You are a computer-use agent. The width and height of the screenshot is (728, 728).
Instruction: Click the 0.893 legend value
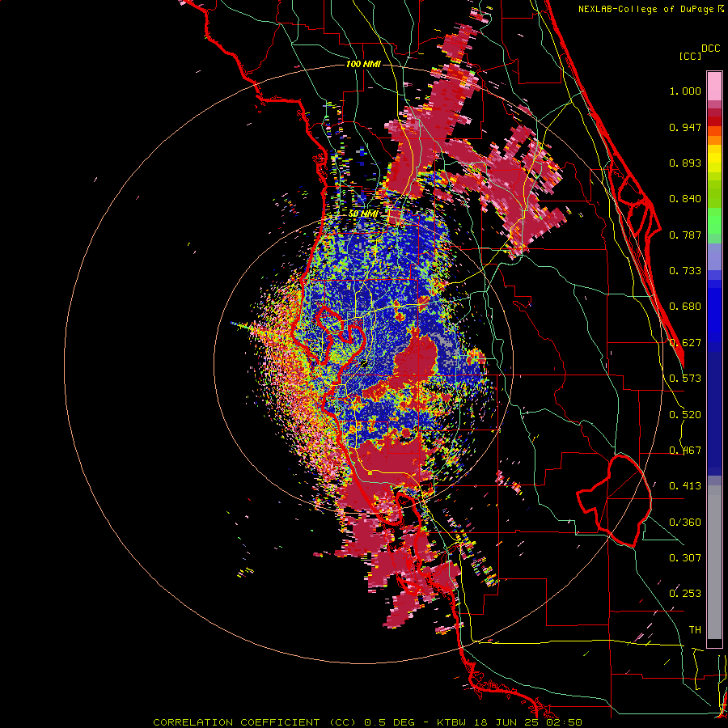(685, 163)
